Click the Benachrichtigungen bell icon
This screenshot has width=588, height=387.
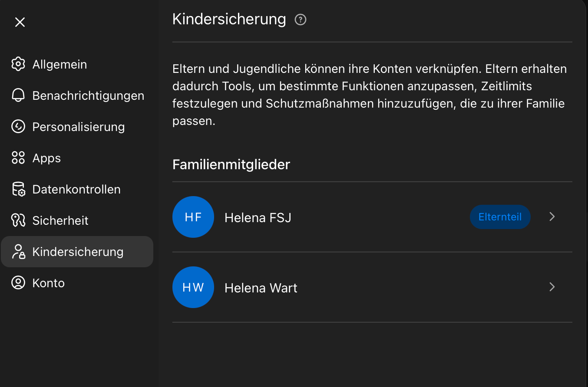18,95
